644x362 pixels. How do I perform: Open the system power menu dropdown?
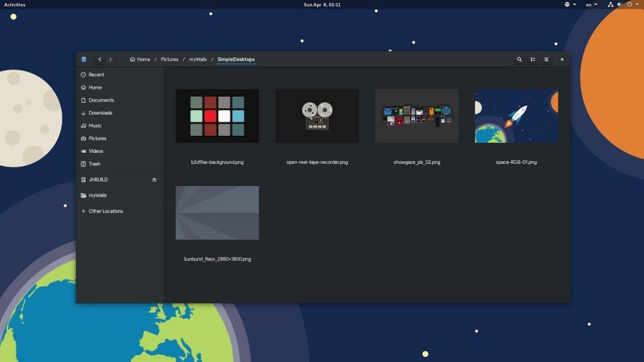tap(633, 4)
